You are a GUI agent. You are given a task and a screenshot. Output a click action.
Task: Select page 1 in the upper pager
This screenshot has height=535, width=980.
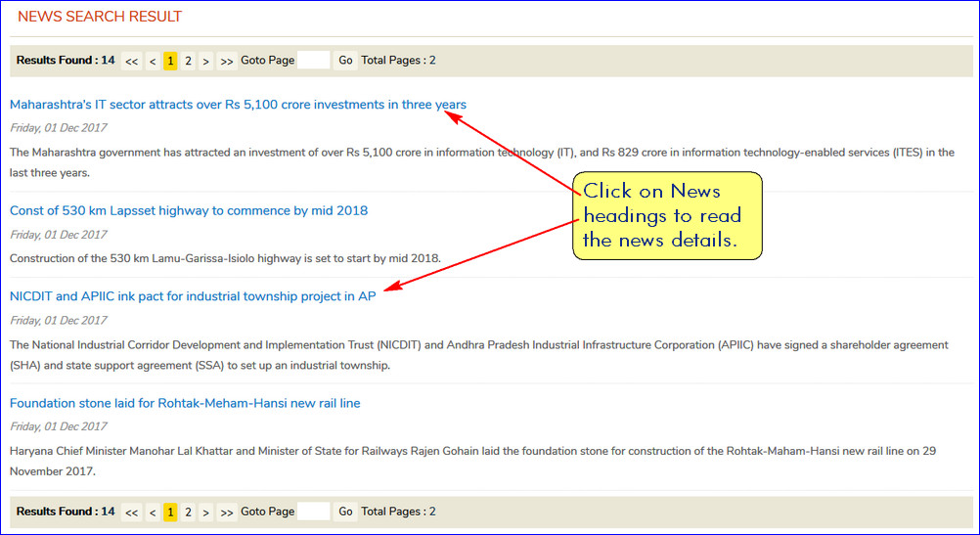(170, 61)
